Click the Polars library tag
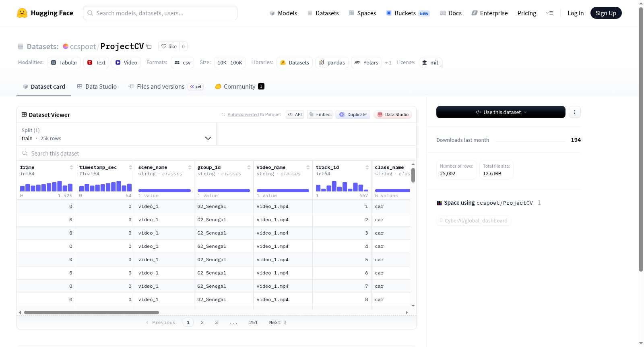This screenshot has width=644, height=347. (x=366, y=62)
